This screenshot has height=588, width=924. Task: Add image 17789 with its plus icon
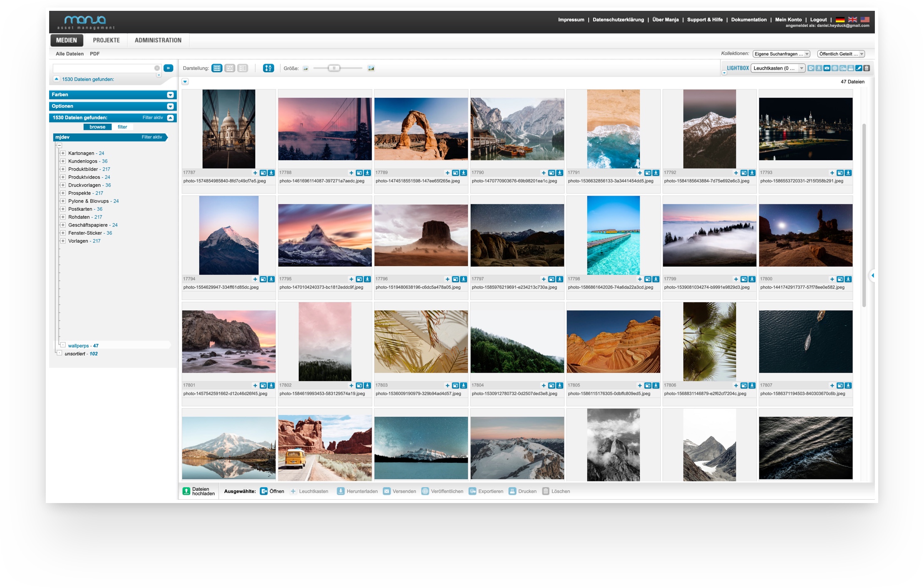point(447,173)
